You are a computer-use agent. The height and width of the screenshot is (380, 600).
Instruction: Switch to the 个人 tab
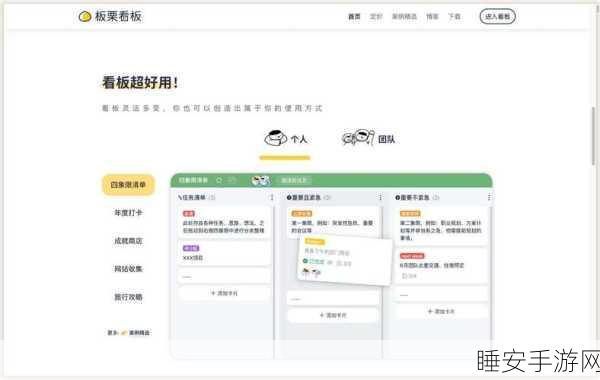coord(286,139)
